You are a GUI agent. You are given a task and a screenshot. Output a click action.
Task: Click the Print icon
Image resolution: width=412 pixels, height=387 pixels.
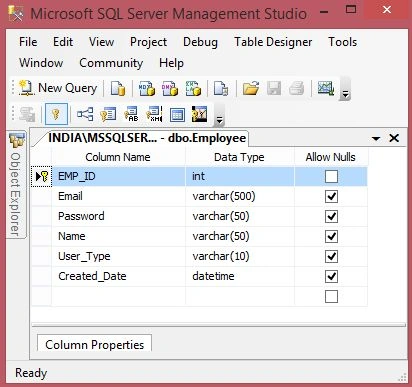[x=296, y=88]
